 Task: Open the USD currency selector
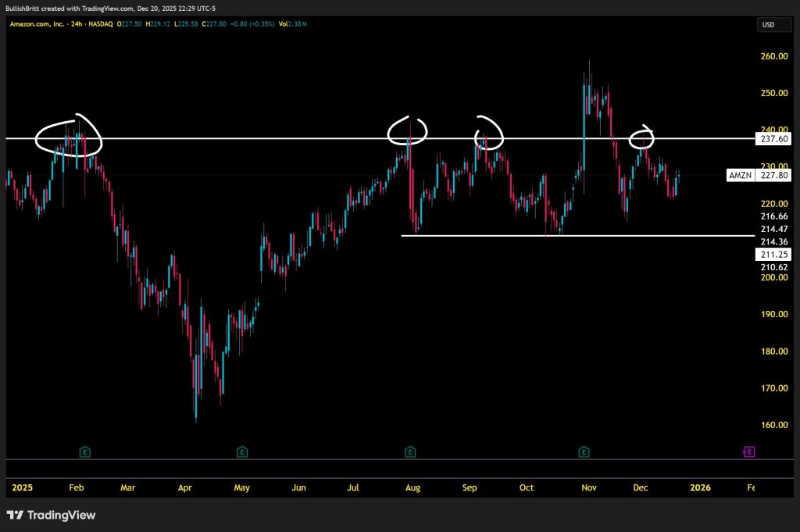[x=768, y=25]
